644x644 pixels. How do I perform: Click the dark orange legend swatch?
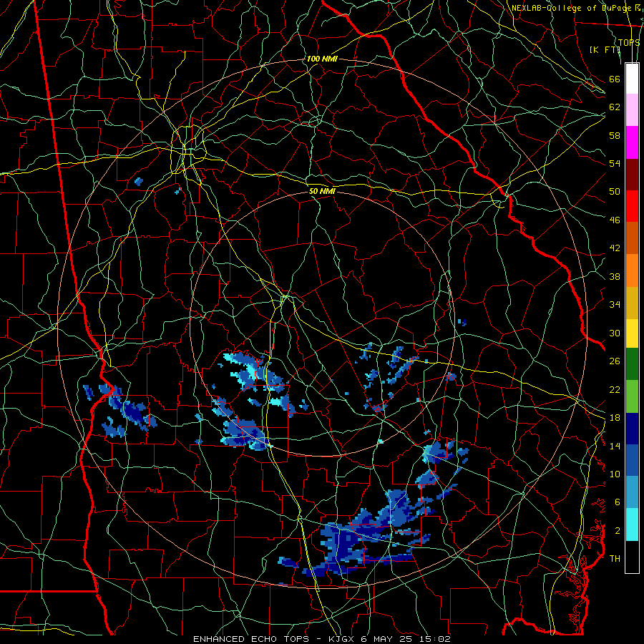point(632,238)
